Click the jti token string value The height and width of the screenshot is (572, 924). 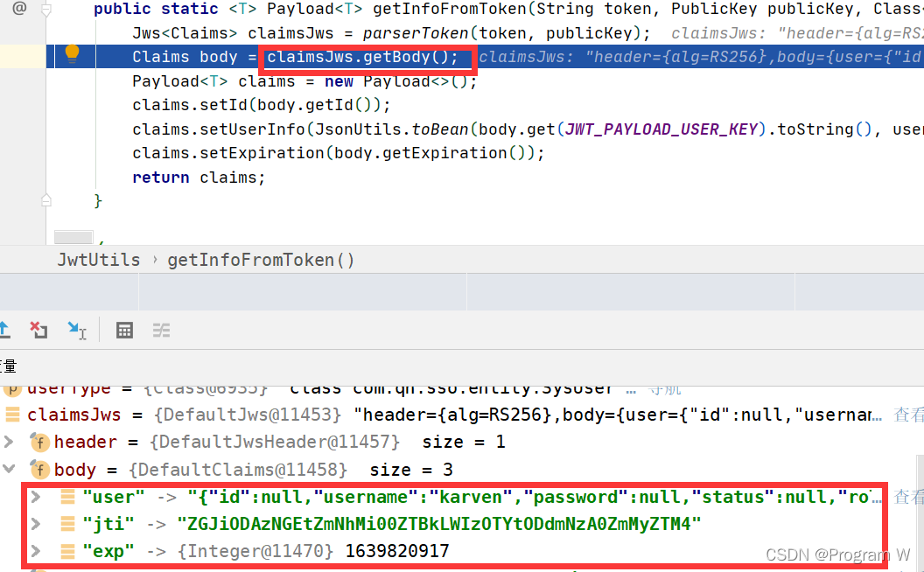pos(439,524)
